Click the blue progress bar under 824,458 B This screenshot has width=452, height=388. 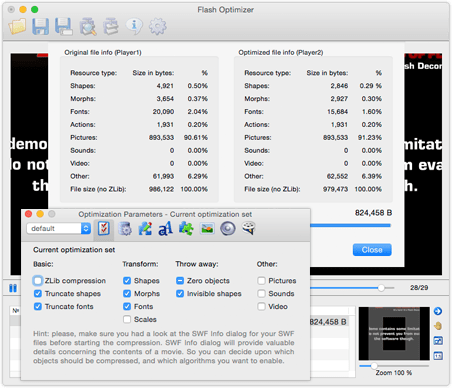coord(350,225)
